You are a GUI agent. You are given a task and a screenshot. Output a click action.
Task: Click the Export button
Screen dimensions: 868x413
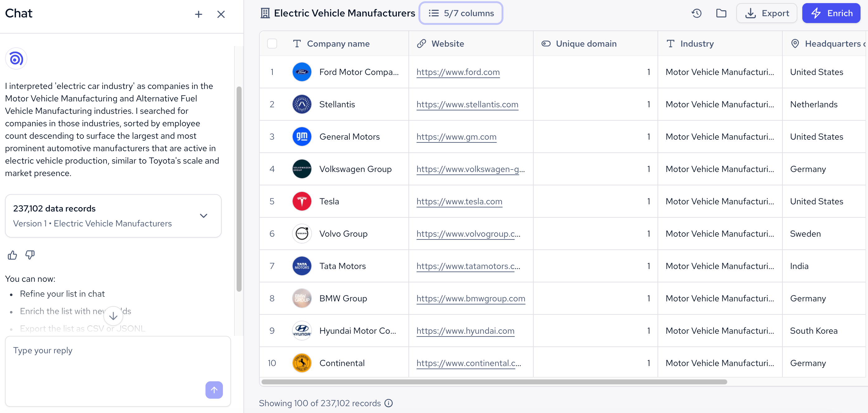(767, 13)
